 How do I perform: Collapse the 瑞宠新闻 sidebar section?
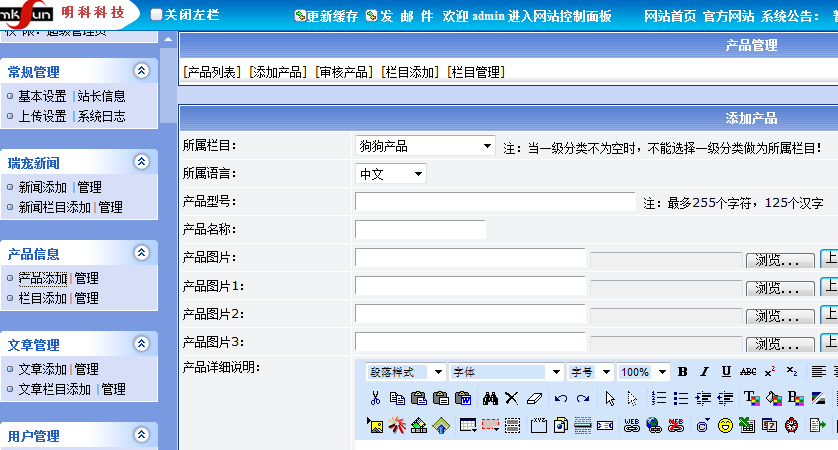tap(142, 161)
